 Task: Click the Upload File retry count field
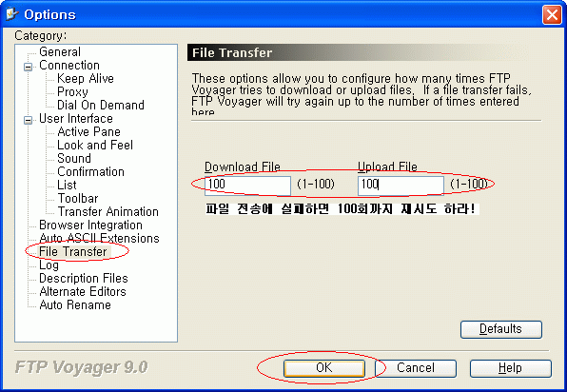[x=401, y=186]
